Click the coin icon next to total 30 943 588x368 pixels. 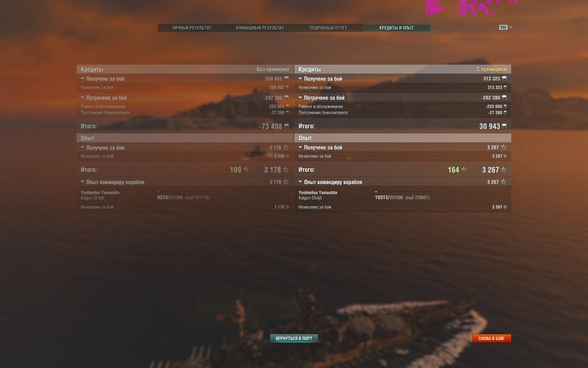tap(504, 126)
